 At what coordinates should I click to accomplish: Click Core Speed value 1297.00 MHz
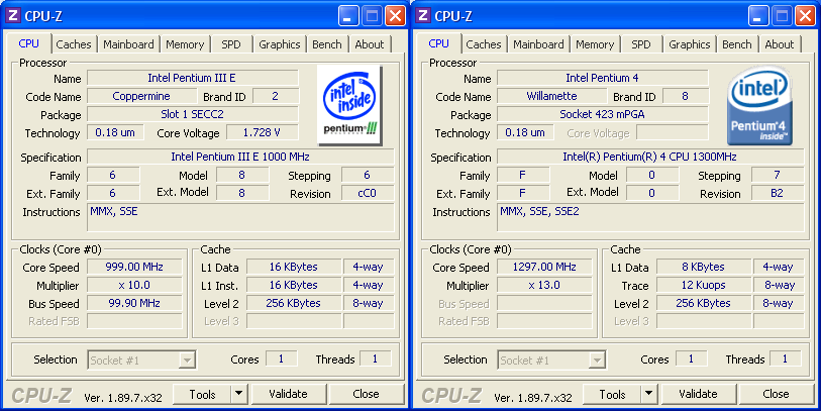pos(545,267)
